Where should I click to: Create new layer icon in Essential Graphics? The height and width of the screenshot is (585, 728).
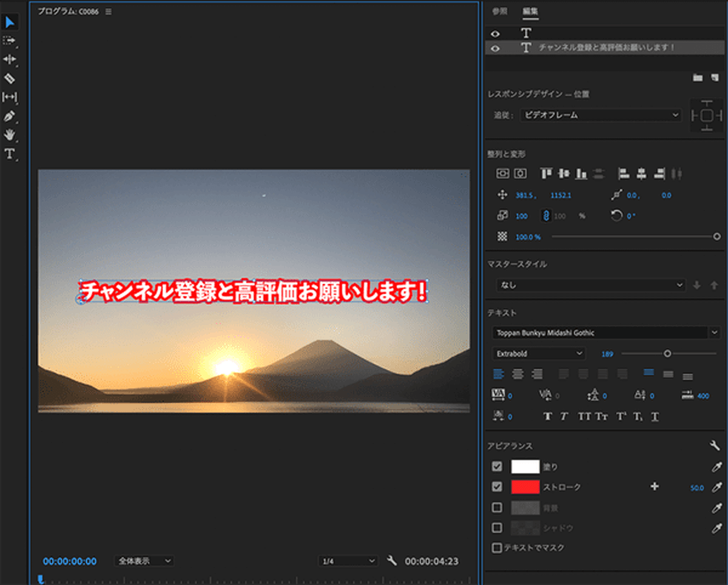tap(715, 78)
